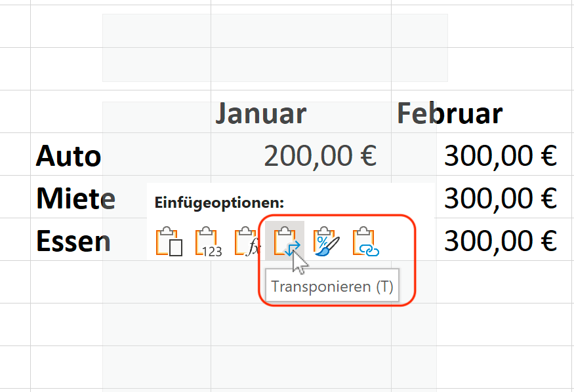This screenshot has width=574, height=392.
Task: Select empty cell directly below Essen label
Action: (121, 282)
